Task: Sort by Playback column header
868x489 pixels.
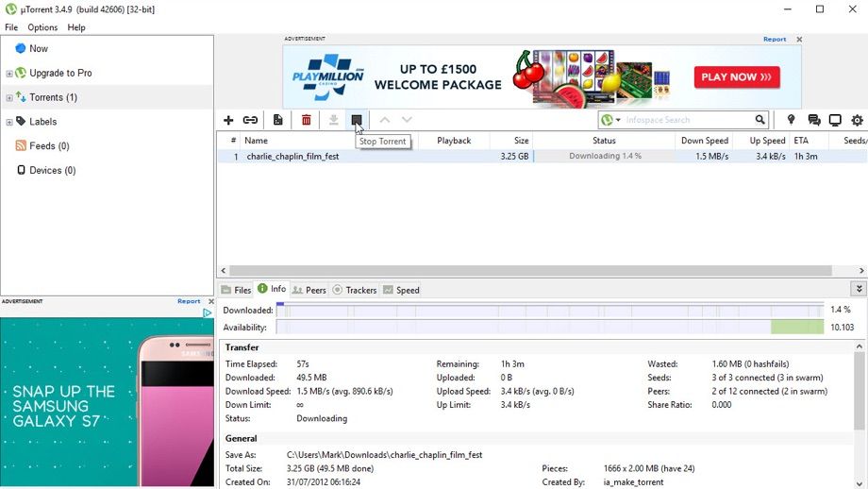Action: click(454, 141)
